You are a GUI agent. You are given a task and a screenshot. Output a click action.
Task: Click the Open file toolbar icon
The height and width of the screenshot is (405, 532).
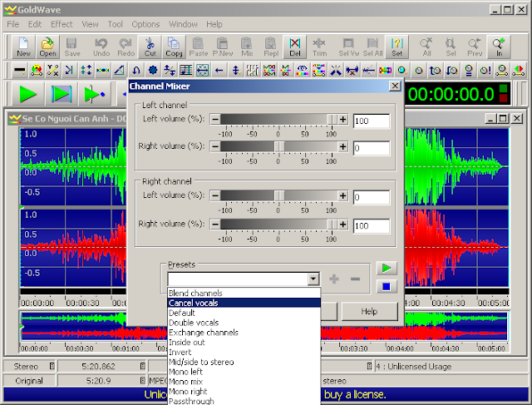pyautogui.click(x=47, y=47)
